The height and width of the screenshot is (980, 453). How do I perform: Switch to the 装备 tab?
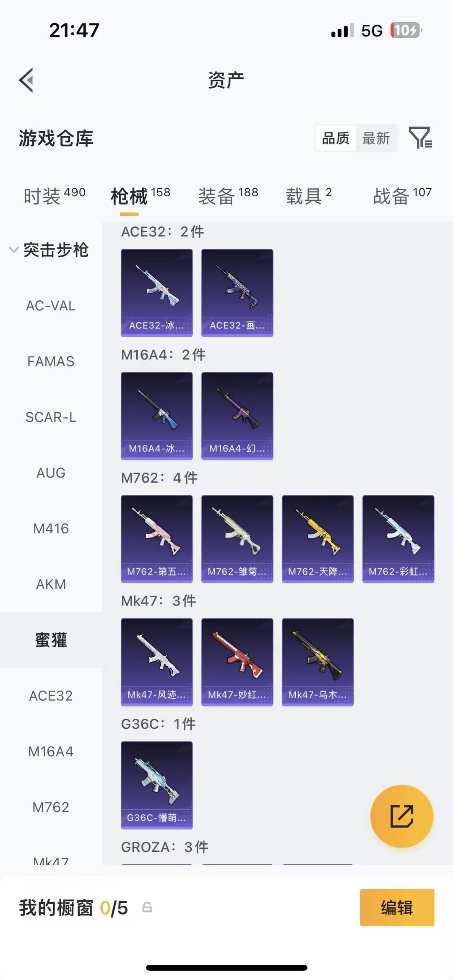click(x=228, y=196)
